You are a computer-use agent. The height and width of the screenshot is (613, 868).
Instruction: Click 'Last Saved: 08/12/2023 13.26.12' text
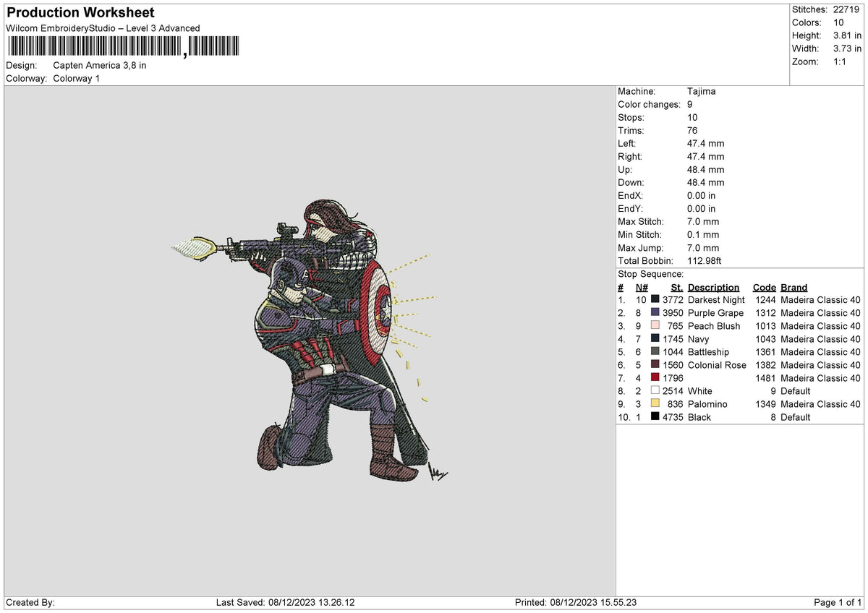coord(285,602)
